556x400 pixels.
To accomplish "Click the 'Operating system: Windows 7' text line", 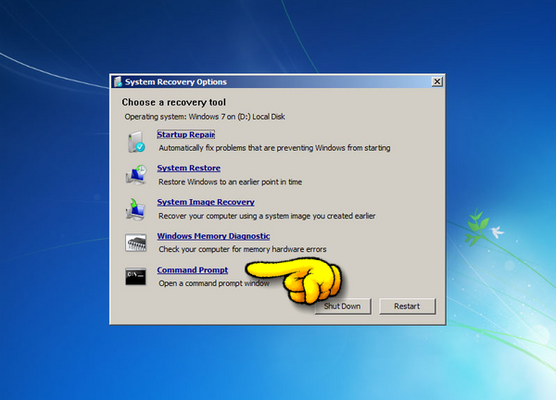I will point(205,117).
